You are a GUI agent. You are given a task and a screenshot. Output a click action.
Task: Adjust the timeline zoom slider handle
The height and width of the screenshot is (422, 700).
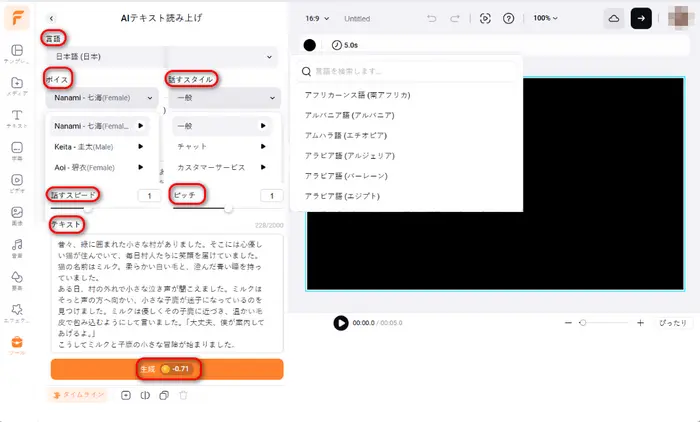pos(582,322)
